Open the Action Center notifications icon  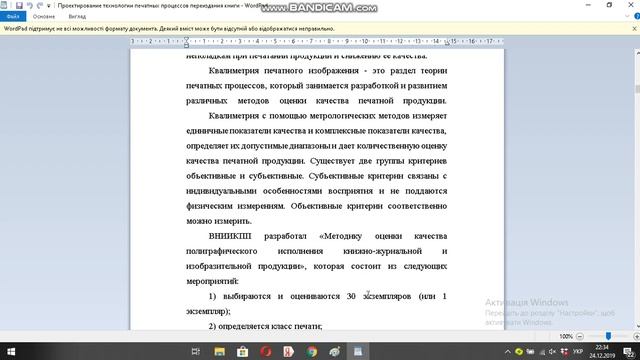tap(629, 351)
